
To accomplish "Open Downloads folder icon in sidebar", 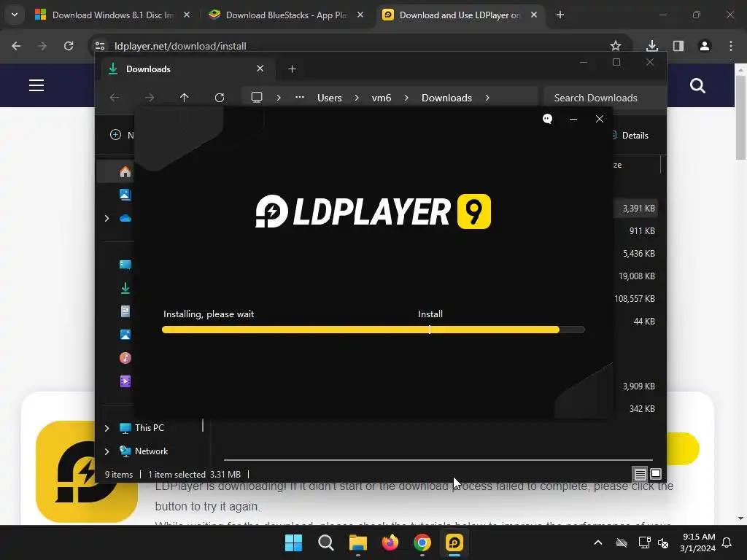I will click(125, 288).
